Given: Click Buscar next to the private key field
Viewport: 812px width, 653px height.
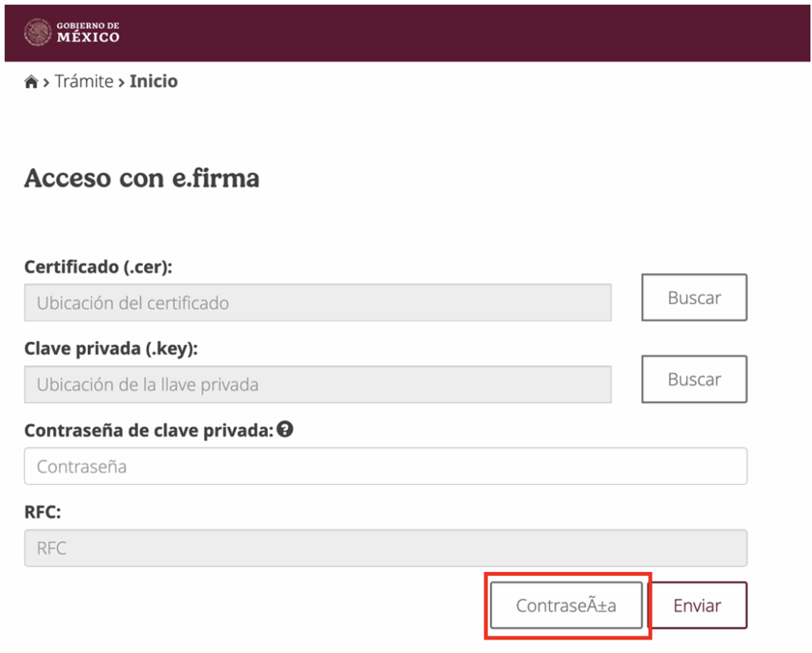Looking at the screenshot, I should click(x=694, y=379).
